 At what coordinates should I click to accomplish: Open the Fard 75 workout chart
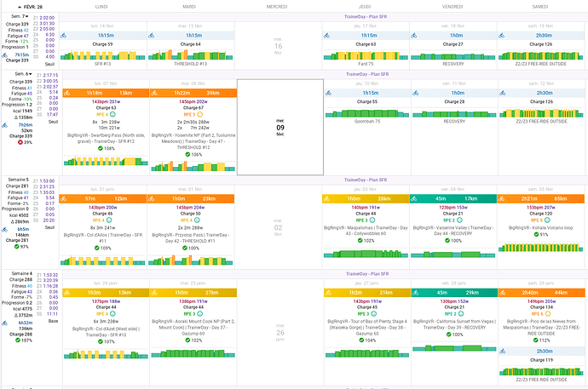tap(366, 56)
